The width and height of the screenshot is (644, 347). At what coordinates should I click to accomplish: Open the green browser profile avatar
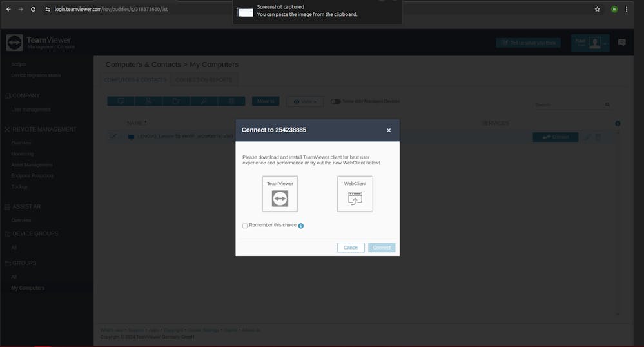click(x=614, y=9)
